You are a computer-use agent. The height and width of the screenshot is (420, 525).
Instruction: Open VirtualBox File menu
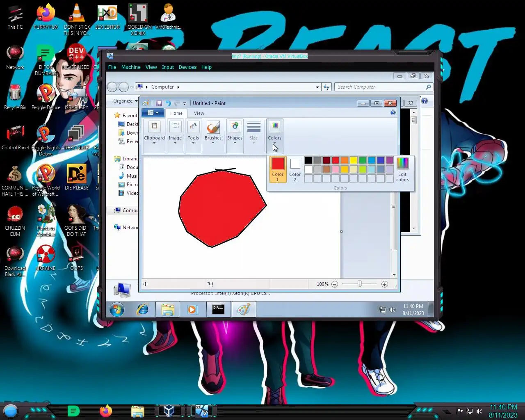click(x=112, y=67)
